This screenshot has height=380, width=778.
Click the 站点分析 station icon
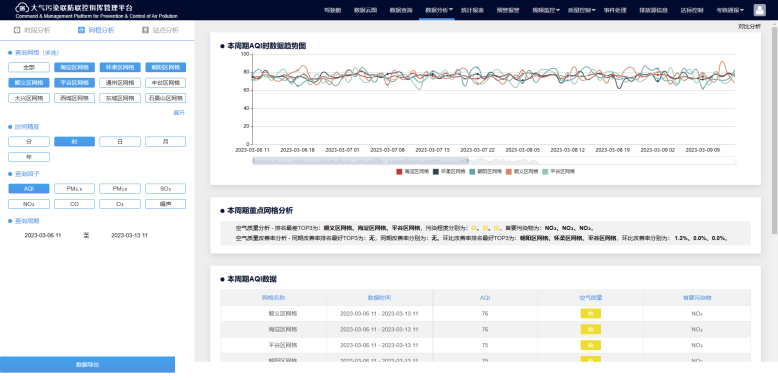[x=145, y=30]
